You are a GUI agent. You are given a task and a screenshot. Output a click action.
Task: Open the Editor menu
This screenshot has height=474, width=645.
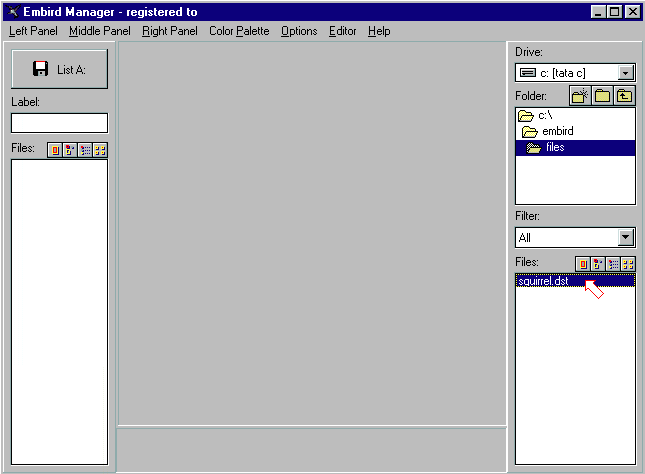(x=342, y=31)
